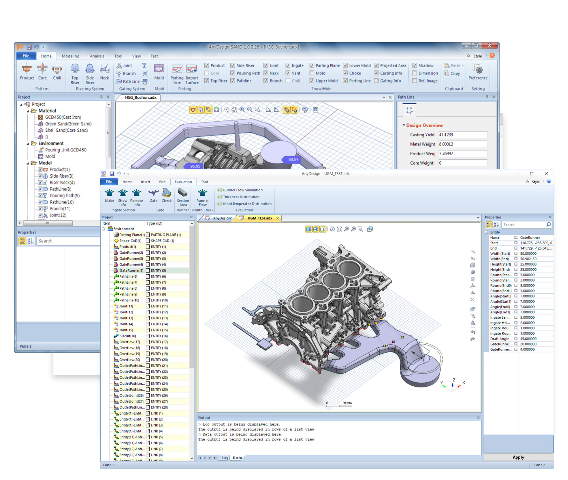The height and width of the screenshot is (480, 568).
Task: Uncheck the Parting Plane checkbox
Action: point(312,66)
